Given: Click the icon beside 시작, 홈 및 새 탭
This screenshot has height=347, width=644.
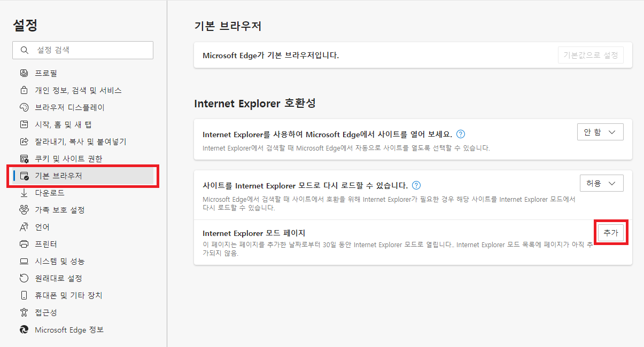Looking at the screenshot, I should click(x=24, y=124).
